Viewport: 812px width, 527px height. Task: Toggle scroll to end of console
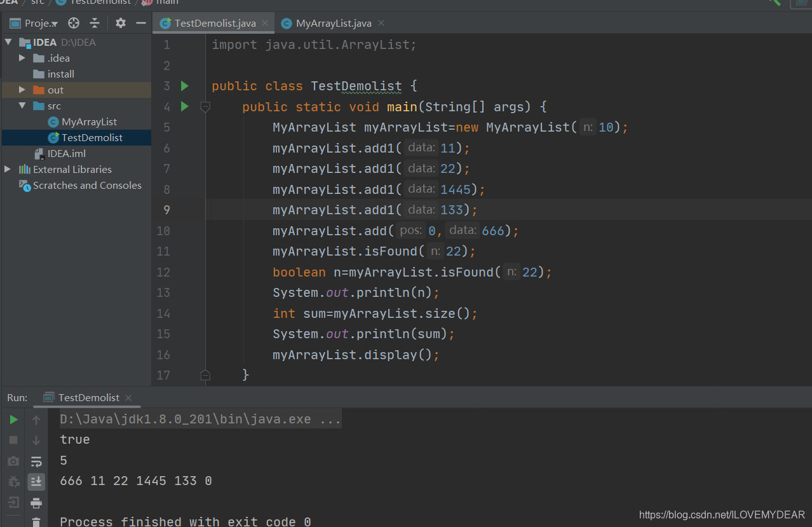[36, 482]
